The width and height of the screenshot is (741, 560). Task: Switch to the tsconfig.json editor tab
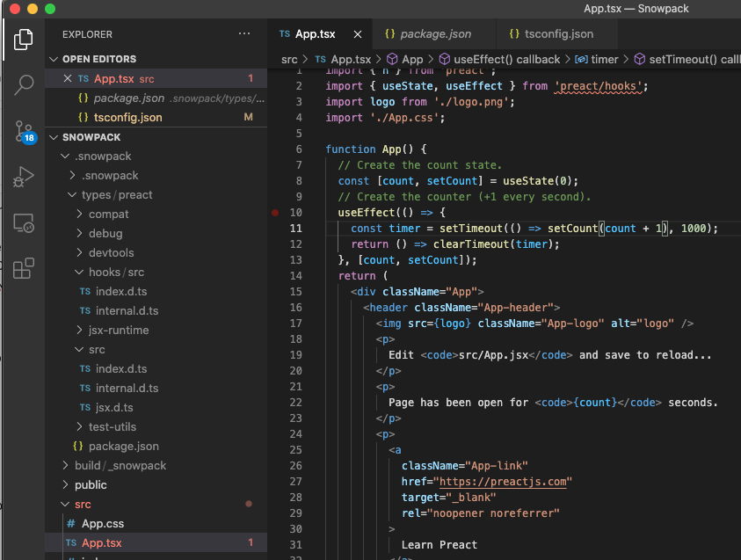[x=557, y=34]
